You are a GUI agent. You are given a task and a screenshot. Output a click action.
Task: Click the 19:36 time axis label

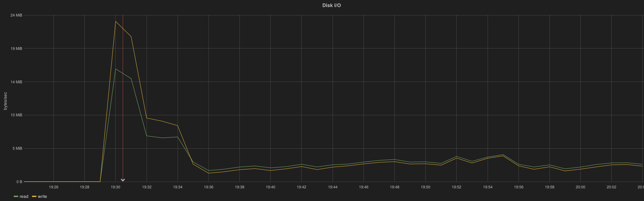click(208, 187)
